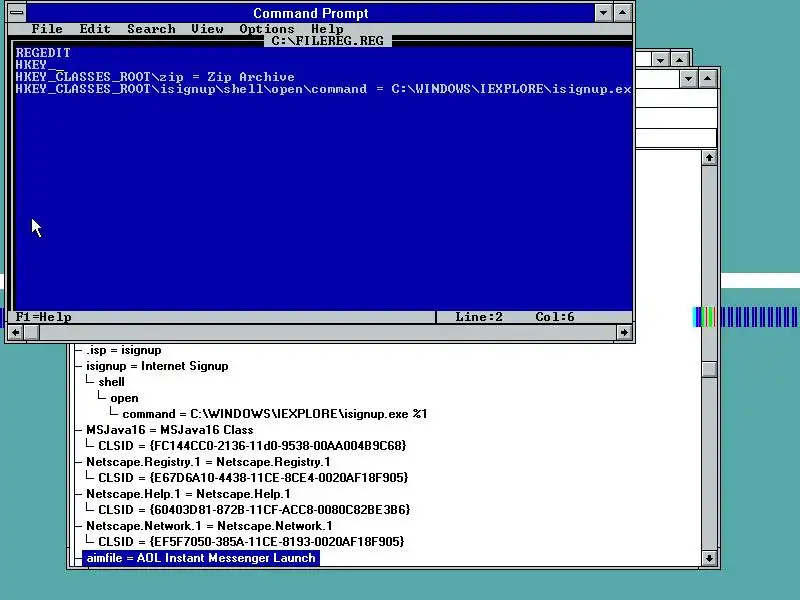Select the CLSID {EF5F7050-385A...} entry

coord(251,541)
